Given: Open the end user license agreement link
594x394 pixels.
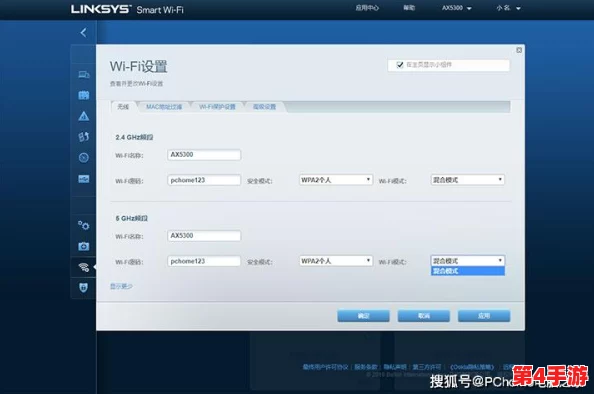Looking at the screenshot, I should coord(325,367).
